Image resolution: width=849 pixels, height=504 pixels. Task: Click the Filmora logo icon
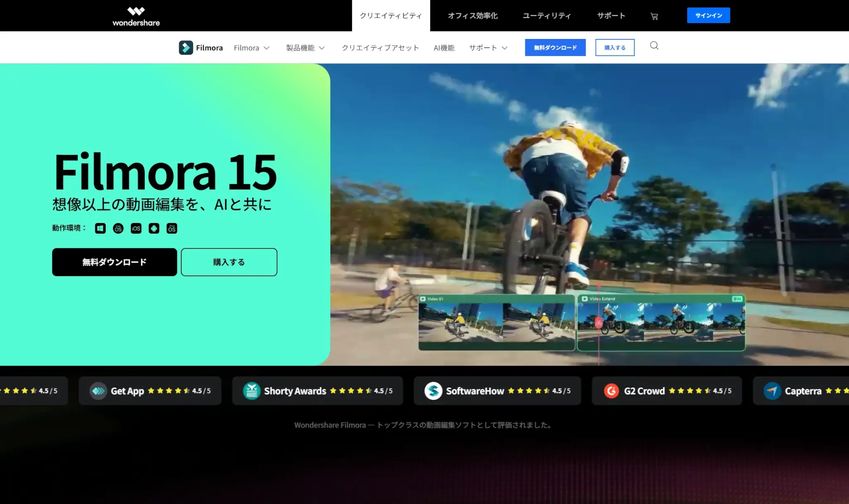coord(186,48)
